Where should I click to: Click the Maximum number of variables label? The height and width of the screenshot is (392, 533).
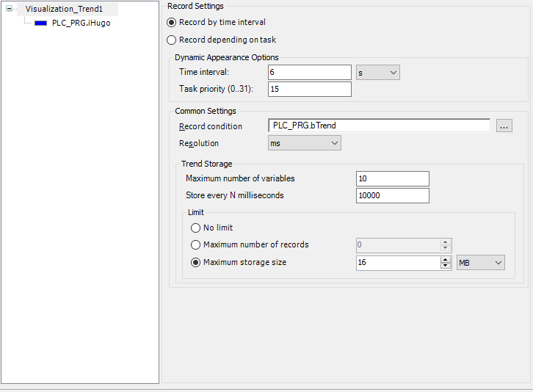coord(240,178)
